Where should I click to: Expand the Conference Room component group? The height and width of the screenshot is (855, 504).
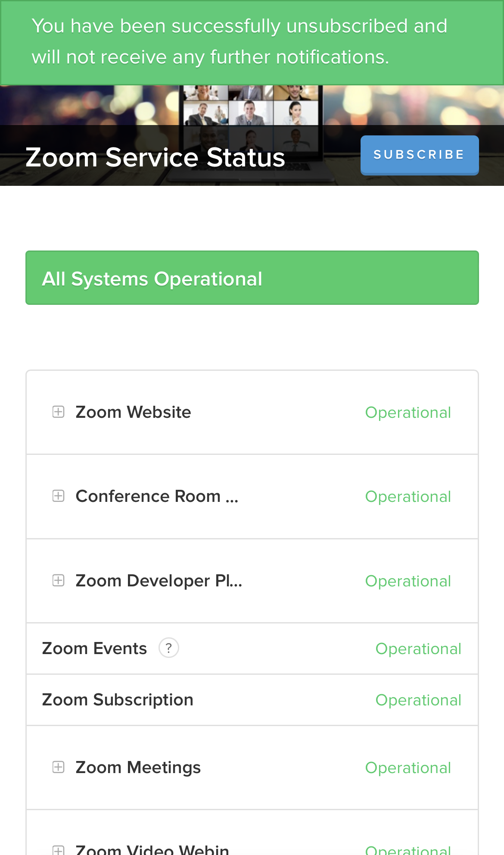tap(59, 496)
